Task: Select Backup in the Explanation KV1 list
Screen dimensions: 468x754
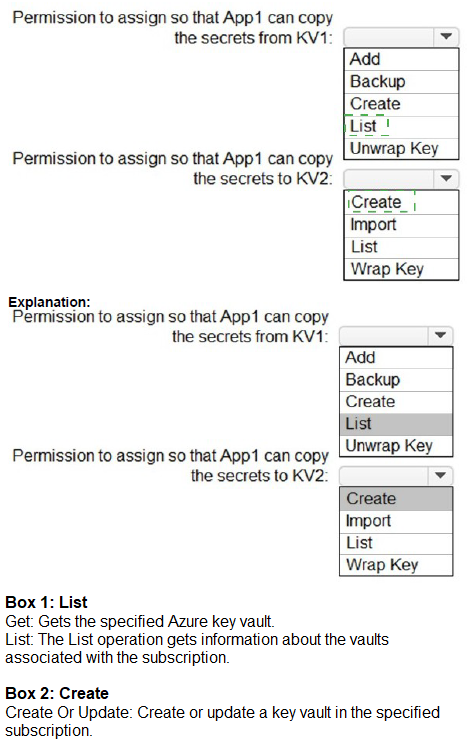Action: [x=396, y=380]
